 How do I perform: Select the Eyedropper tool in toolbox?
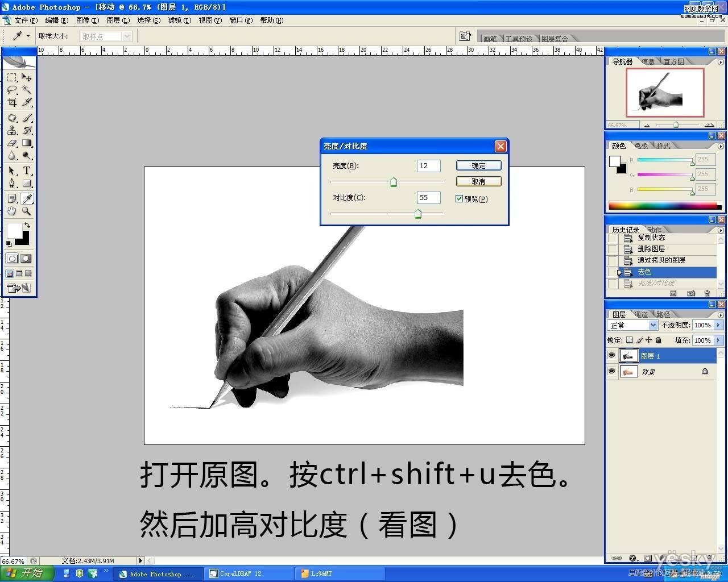click(x=27, y=198)
